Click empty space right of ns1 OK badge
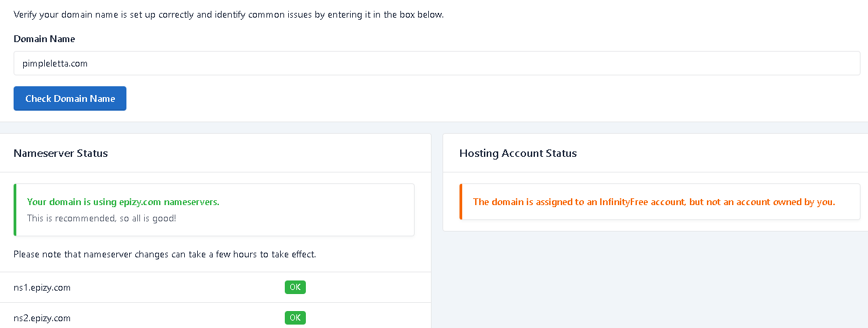The image size is (868, 328). [x=367, y=287]
